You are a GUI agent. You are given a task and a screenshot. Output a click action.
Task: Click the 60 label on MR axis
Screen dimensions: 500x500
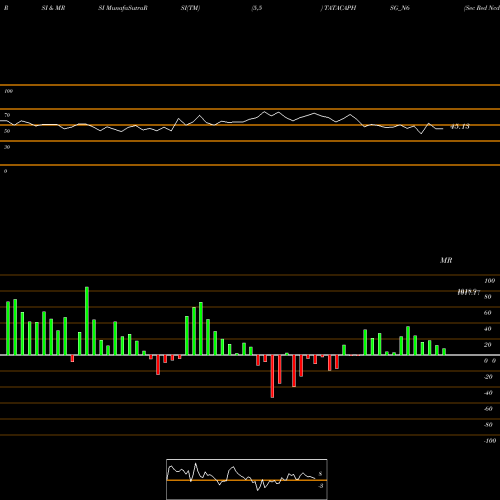click(x=488, y=313)
